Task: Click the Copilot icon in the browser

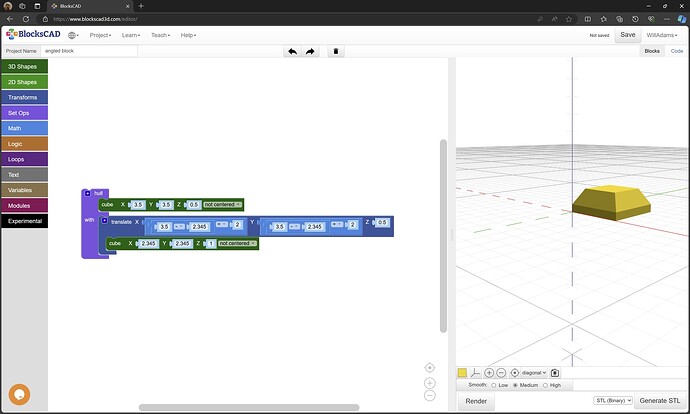Action: [682, 19]
